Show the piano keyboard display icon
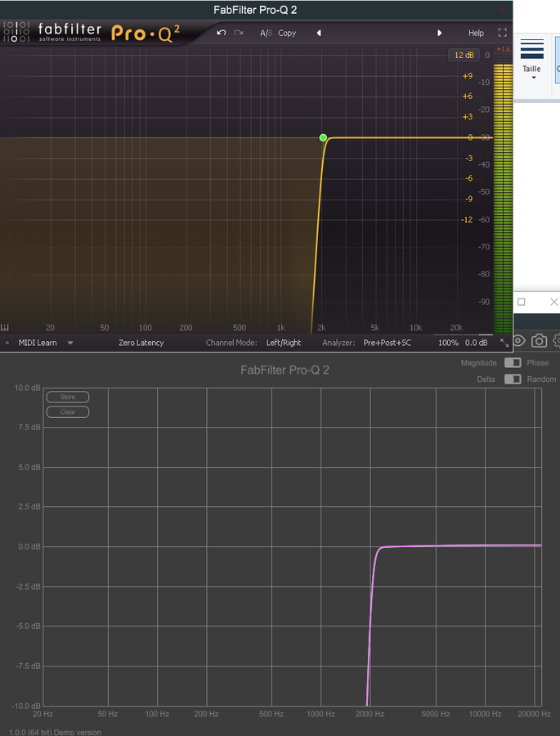 (5, 328)
